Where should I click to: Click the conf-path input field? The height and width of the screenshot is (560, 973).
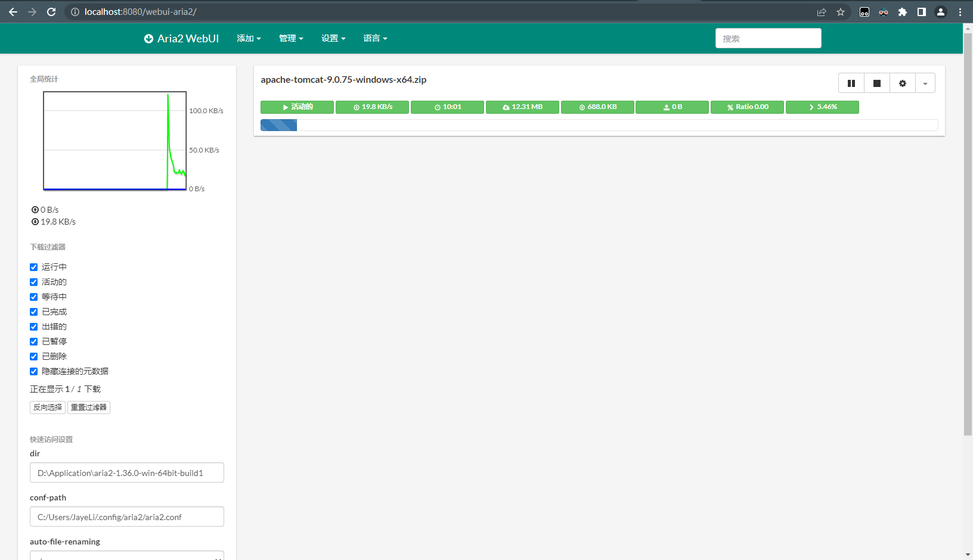(127, 517)
